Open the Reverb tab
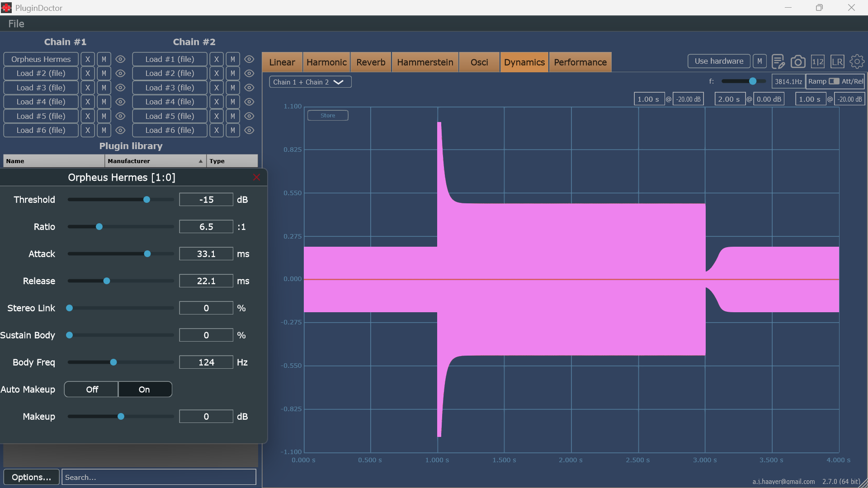 (x=371, y=62)
